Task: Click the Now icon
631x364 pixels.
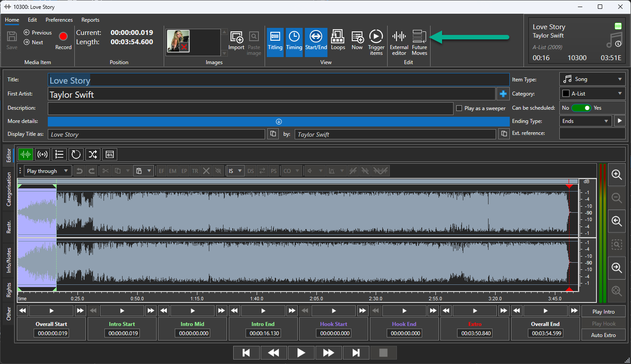Action: tap(357, 41)
